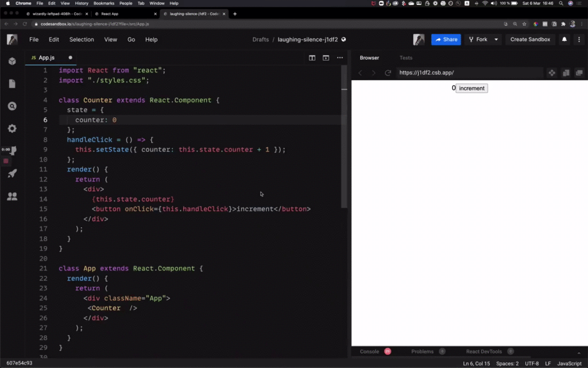Click the rightmost preview toolbar icon

[579, 73]
